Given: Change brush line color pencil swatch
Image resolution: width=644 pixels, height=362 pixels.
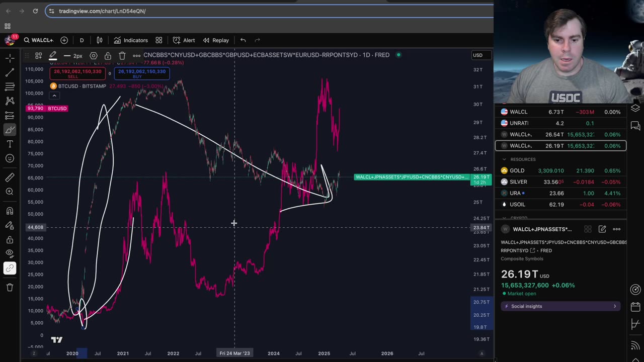Looking at the screenshot, I should tap(53, 56).
